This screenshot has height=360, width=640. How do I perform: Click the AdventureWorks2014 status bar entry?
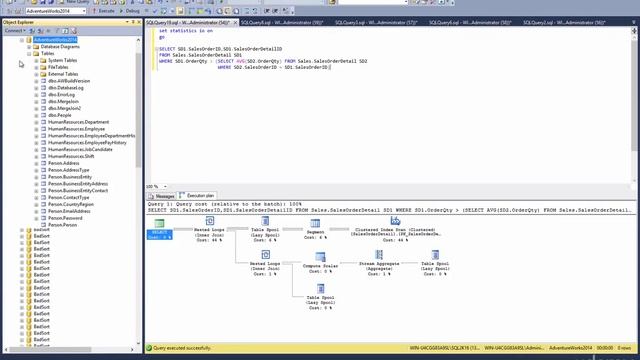pyautogui.click(x=570, y=348)
